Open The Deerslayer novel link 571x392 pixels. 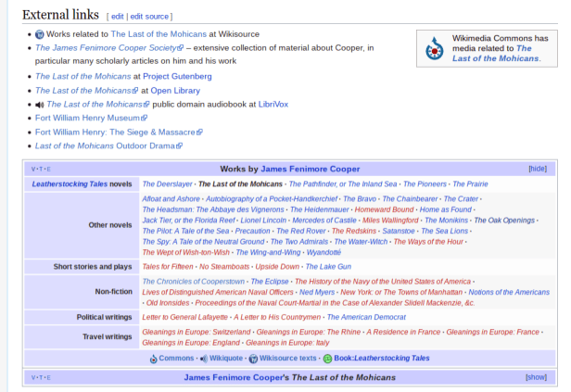pos(167,183)
